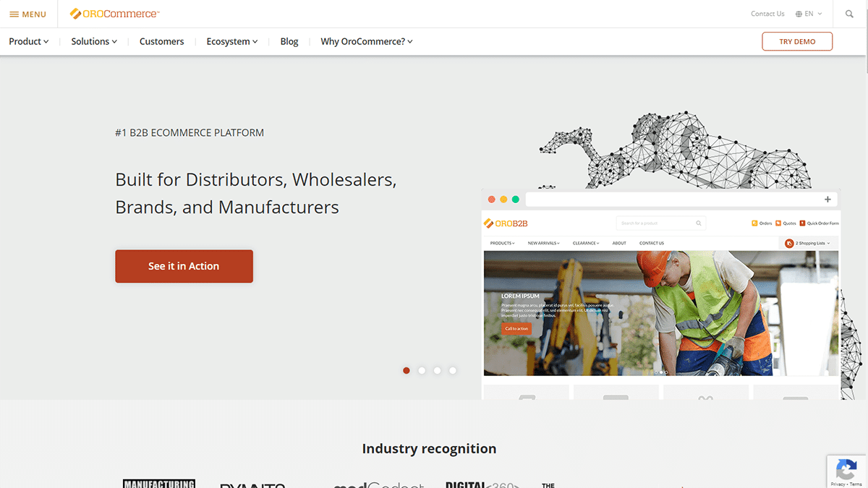The image size is (868, 488).
Task: Open the search magnifier icon
Action: [849, 14]
